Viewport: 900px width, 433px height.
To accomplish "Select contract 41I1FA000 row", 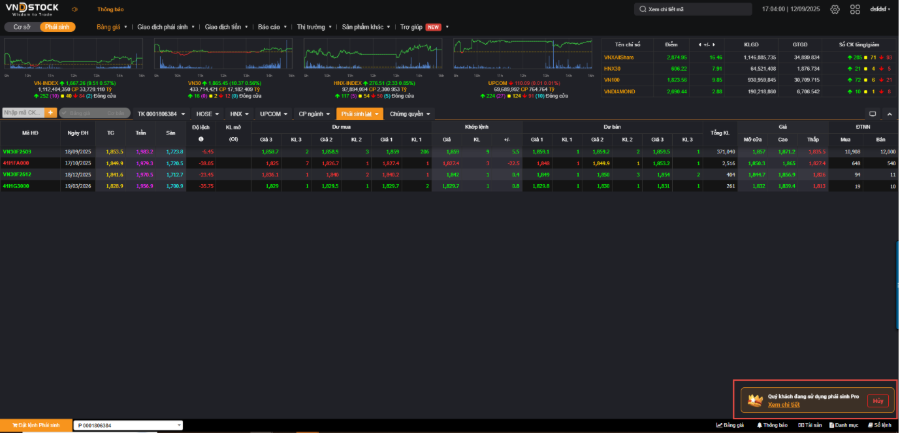I will (448, 163).
